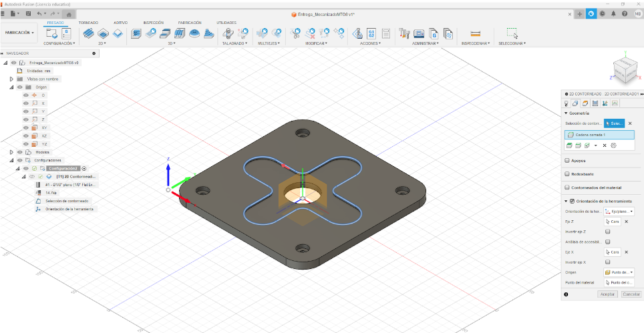Click the gear icon under Cadena cerrada 1
Screen dimensions: 644x333
(613, 145)
